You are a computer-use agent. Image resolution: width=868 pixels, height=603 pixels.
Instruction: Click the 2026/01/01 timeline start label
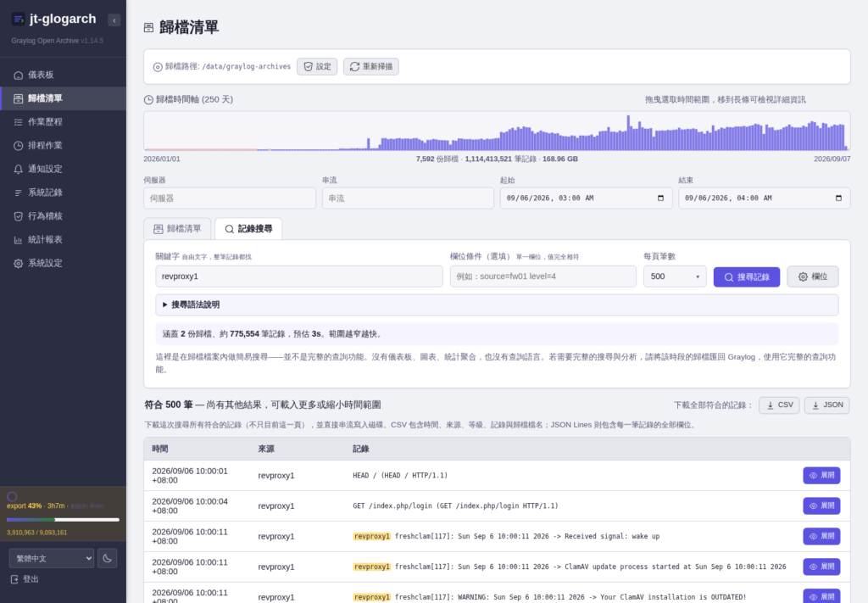coord(162,159)
